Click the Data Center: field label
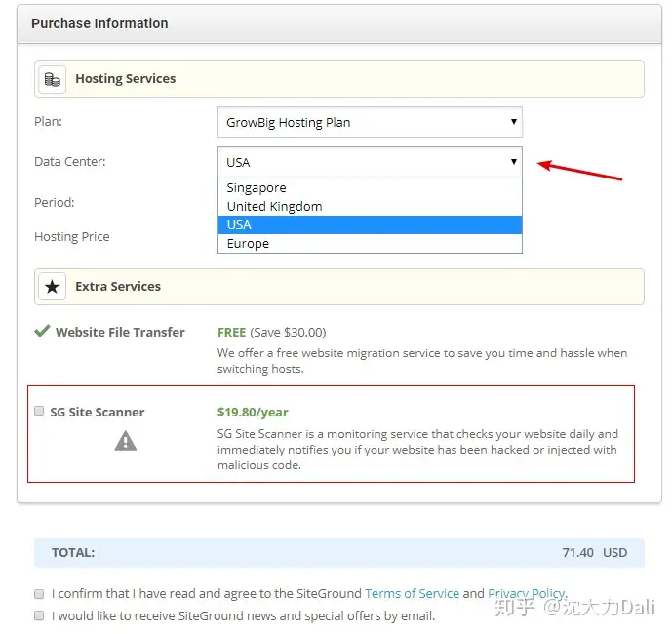Screen dimensions: 672x634 click(70, 162)
